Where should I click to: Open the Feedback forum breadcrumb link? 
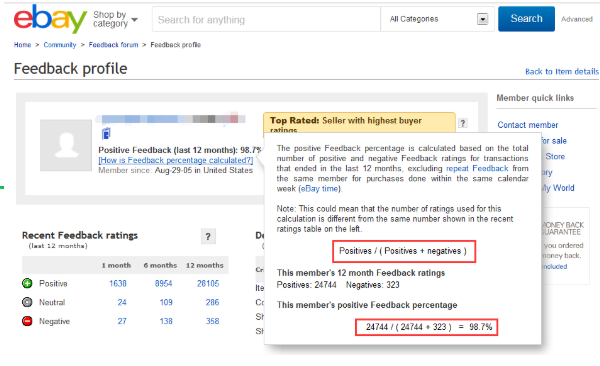(x=113, y=45)
